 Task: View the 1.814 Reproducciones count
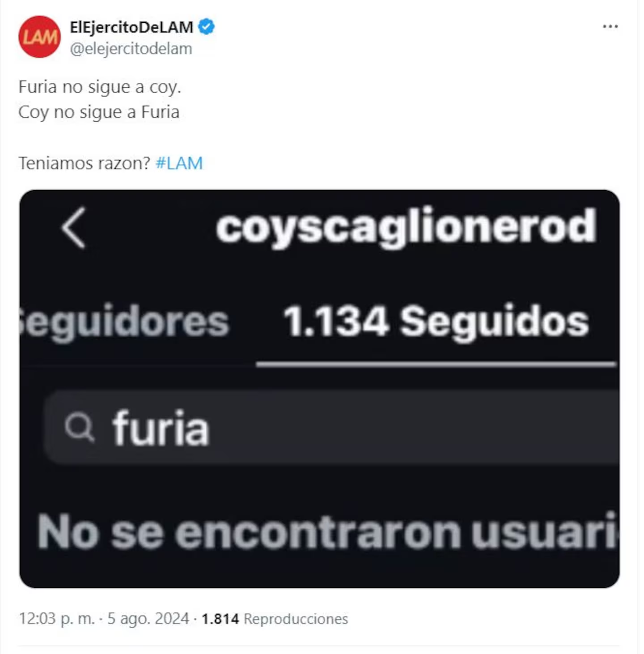275,619
